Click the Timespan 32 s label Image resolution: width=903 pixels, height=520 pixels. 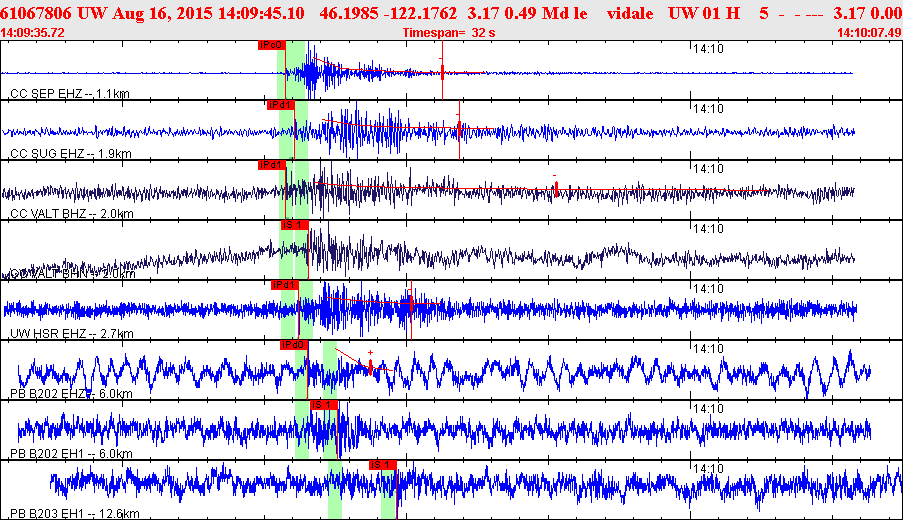point(448,33)
